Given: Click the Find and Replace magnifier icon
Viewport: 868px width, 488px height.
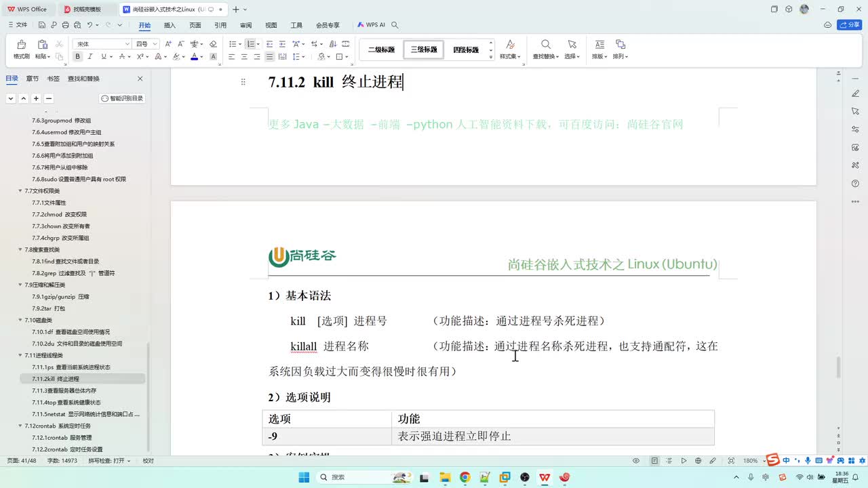Looking at the screenshot, I should [546, 45].
